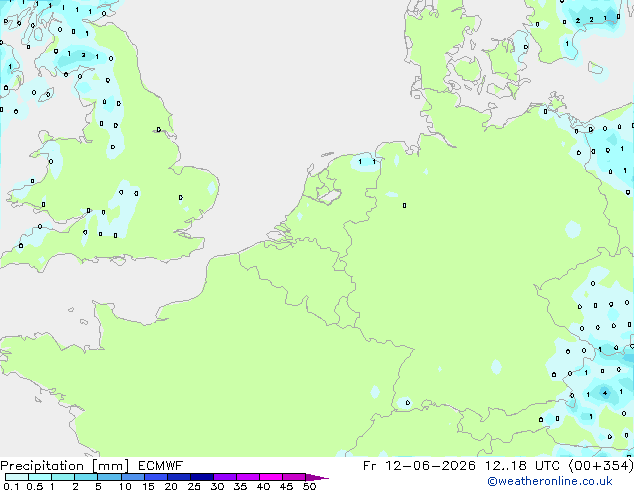Screen dimensions: 634x490
Task: Click the 35–40 mm legend color swatch
Action: (x=247, y=477)
